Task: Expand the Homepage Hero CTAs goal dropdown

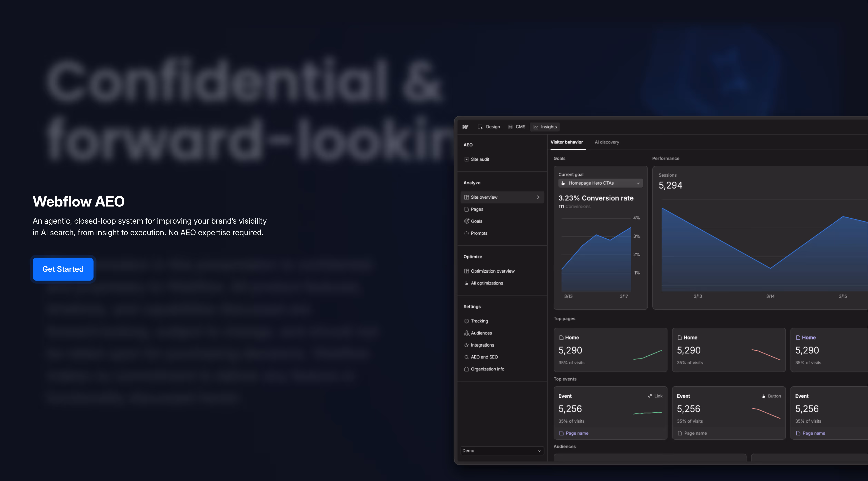Action: coord(600,183)
